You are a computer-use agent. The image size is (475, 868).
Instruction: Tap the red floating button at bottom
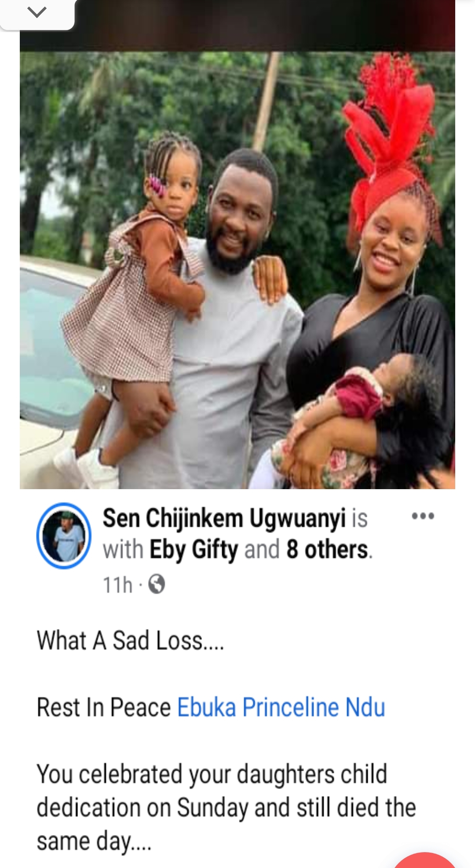(x=424, y=861)
